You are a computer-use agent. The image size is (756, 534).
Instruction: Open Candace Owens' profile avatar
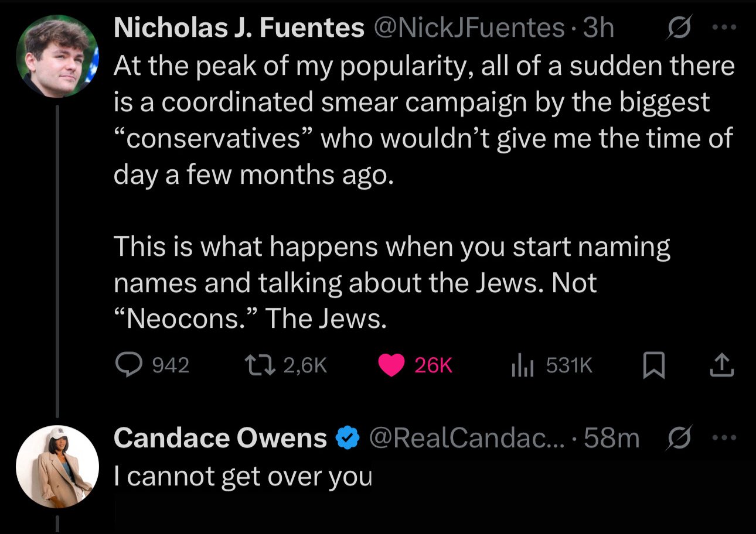pos(57,466)
